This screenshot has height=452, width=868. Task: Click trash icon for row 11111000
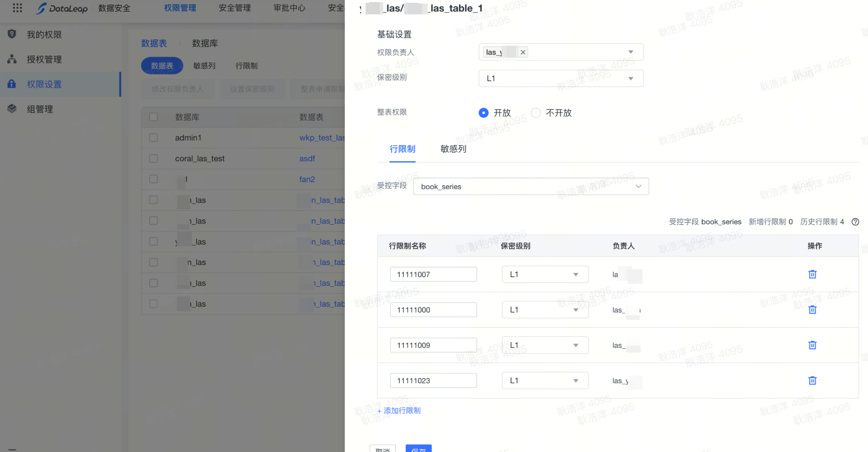coord(812,310)
